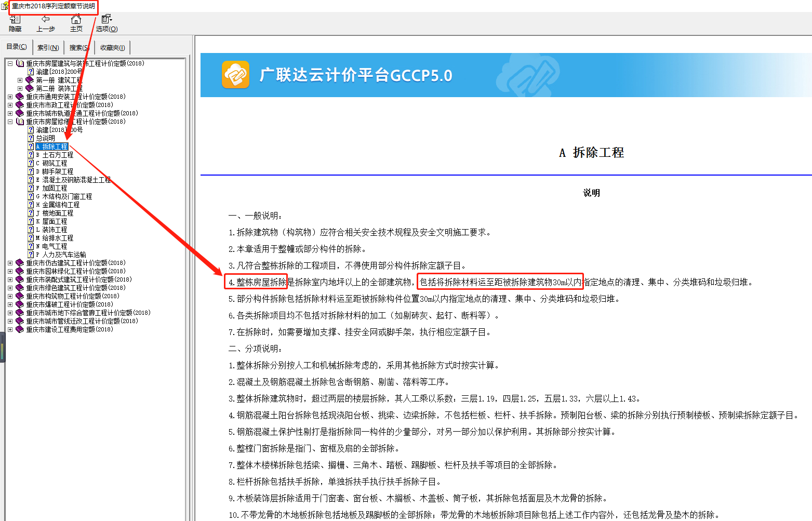Screen dimensions: 812x521
Task: Click the 隐藏 (Hide) toolbar button
Action: [15, 23]
